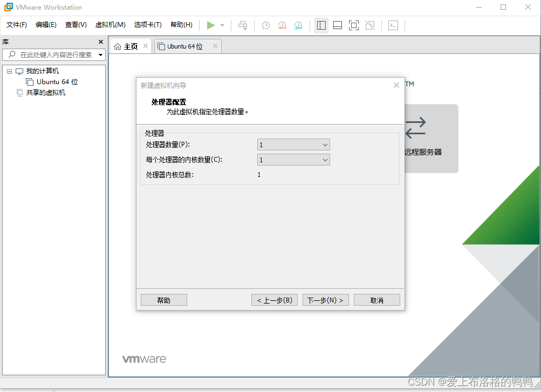Click the 远程服务器 connect arrows icon
Viewport: 541px width, 392px height.
point(416,128)
